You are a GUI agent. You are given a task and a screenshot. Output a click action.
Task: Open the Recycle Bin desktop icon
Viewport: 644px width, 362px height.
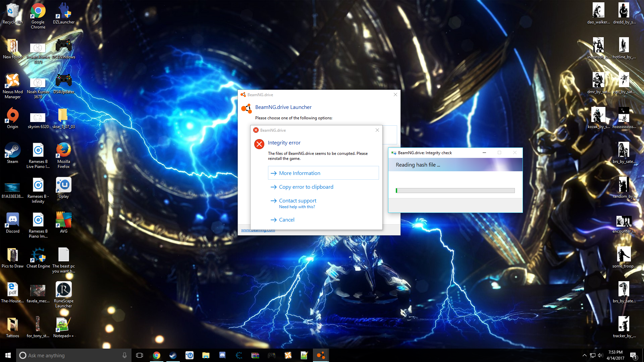(12, 14)
